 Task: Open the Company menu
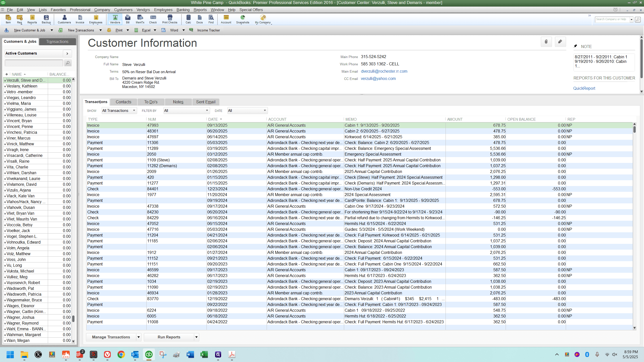point(102,10)
